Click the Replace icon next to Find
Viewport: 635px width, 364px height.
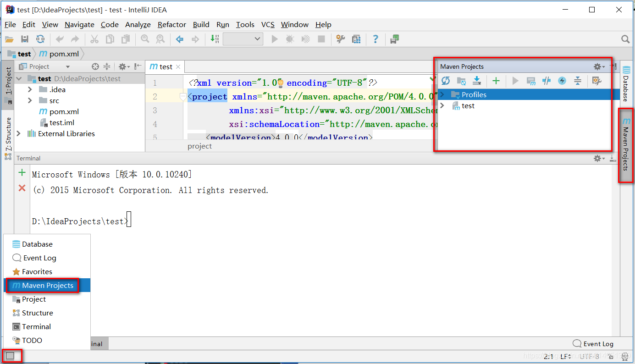click(x=160, y=39)
